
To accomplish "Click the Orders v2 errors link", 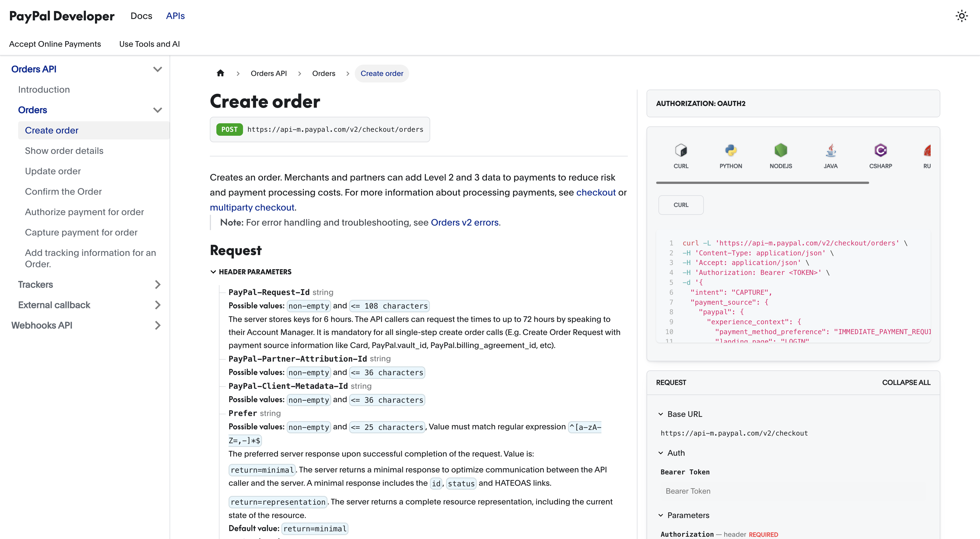I will [x=464, y=222].
